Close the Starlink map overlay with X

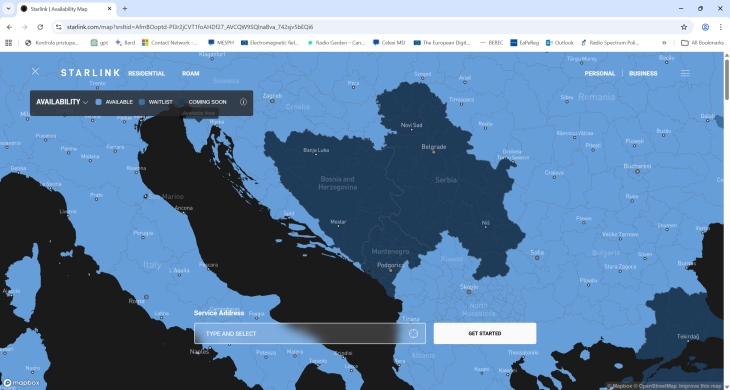35,71
